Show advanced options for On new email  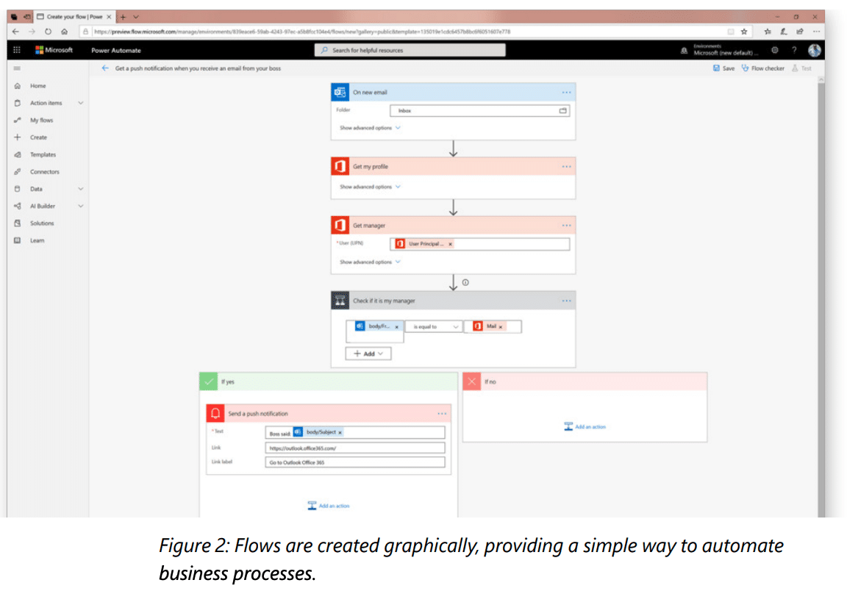pyautogui.click(x=370, y=128)
